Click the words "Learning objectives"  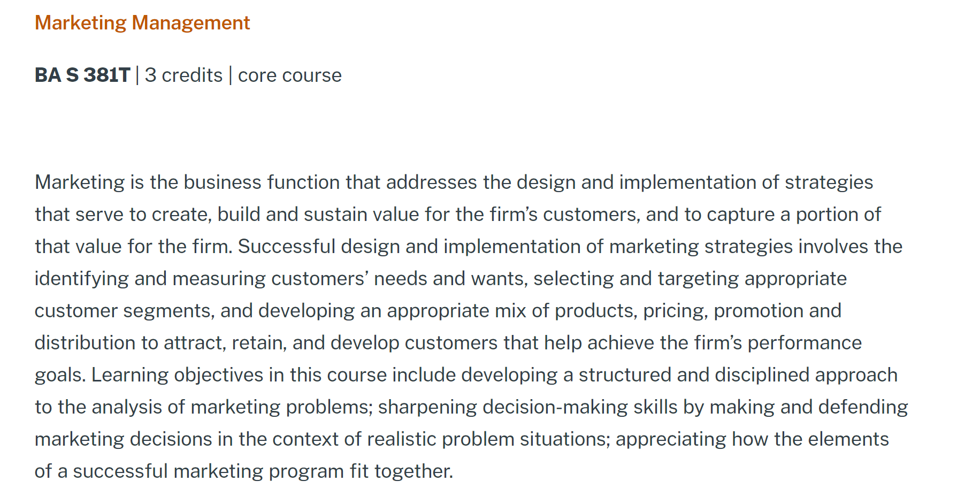point(177,375)
